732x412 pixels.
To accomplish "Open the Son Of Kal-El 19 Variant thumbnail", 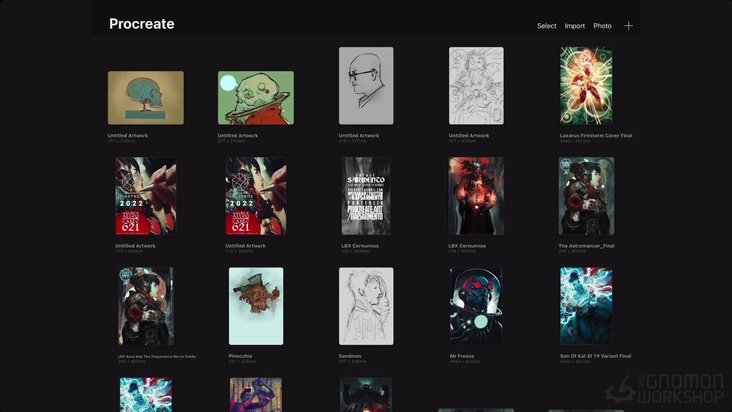I will (x=586, y=306).
